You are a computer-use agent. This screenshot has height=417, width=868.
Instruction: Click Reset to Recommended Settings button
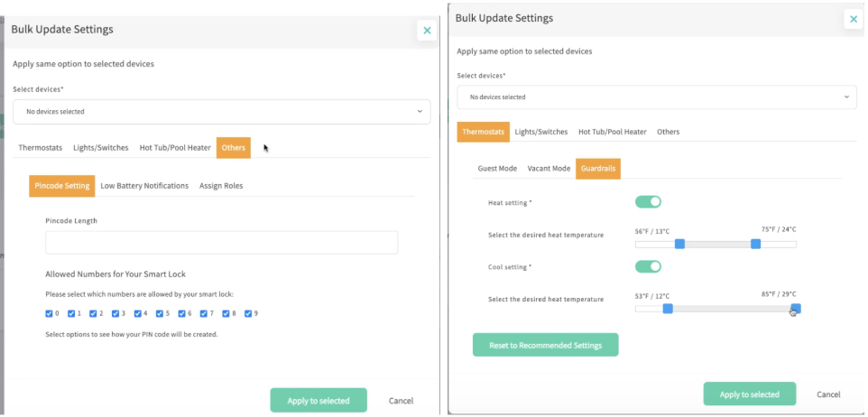(x=545, y=345)
